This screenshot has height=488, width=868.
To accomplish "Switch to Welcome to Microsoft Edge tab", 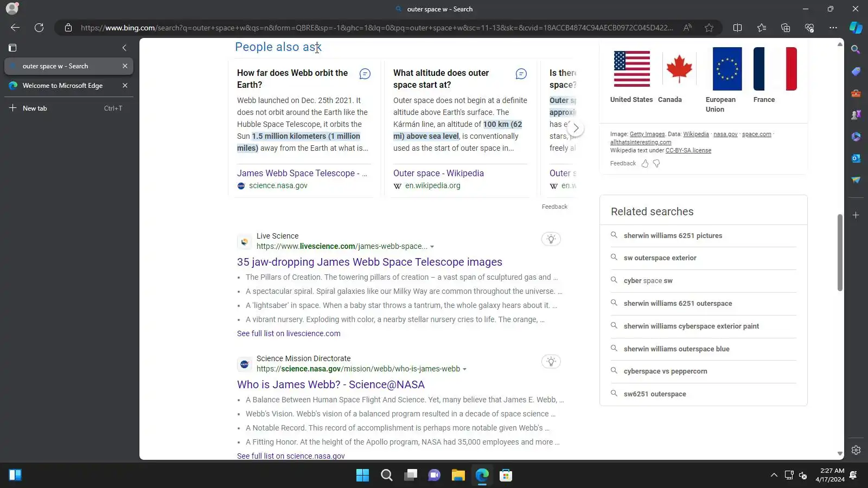I will click(69, 86).
